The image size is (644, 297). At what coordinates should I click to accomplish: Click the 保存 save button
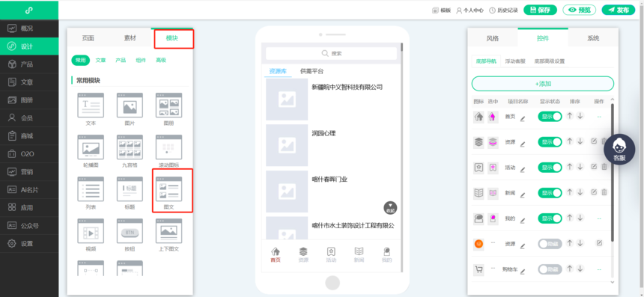click(540, 10)
